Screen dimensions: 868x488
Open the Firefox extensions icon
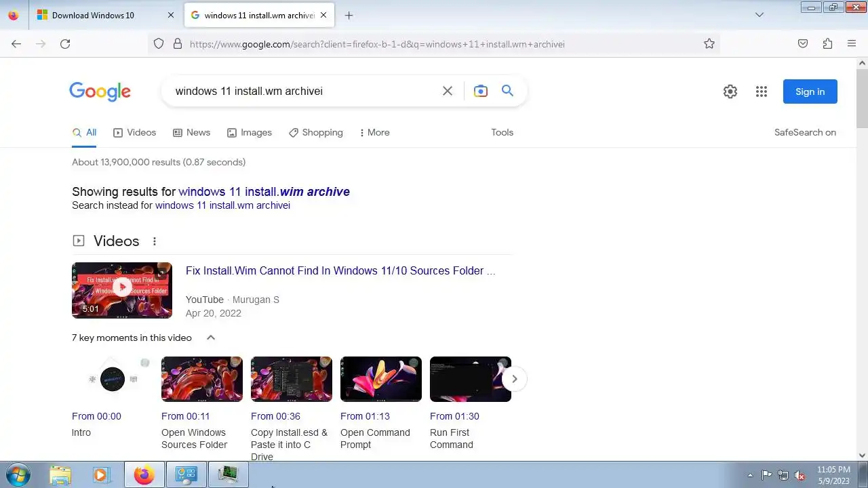827,44
